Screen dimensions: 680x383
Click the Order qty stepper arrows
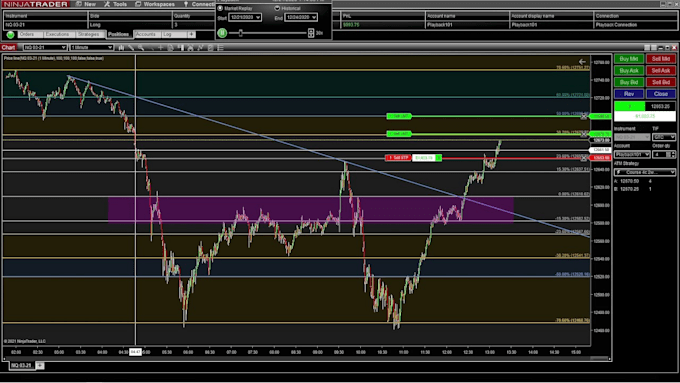click(x=673, y=154)
